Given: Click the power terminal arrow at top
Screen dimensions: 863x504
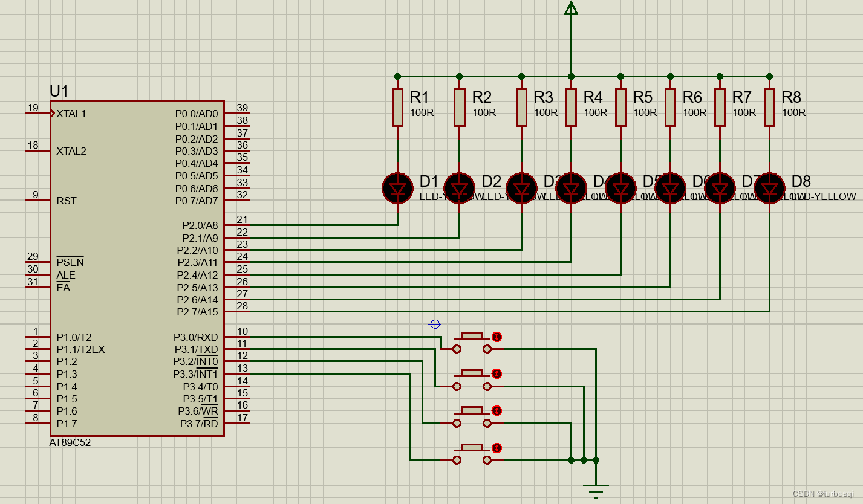Looking at the screenshot, I should tap(570, 7).
